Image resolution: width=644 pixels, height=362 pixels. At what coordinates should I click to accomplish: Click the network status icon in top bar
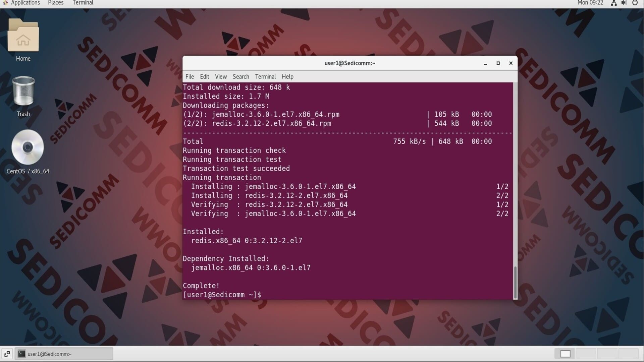tap(613, 3)
